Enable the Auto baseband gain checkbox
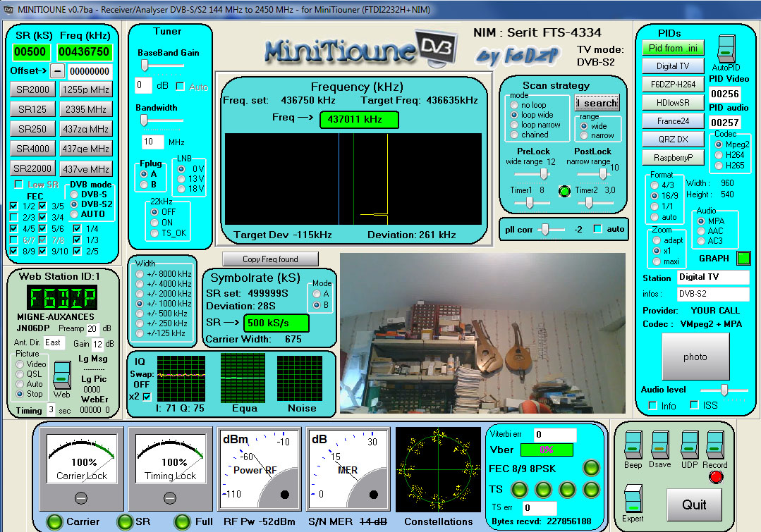761x532 pixels. coord(181,87)
